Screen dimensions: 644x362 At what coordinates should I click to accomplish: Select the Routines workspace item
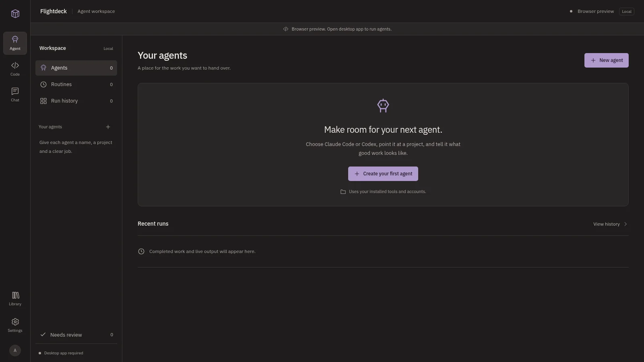point(76,84)
